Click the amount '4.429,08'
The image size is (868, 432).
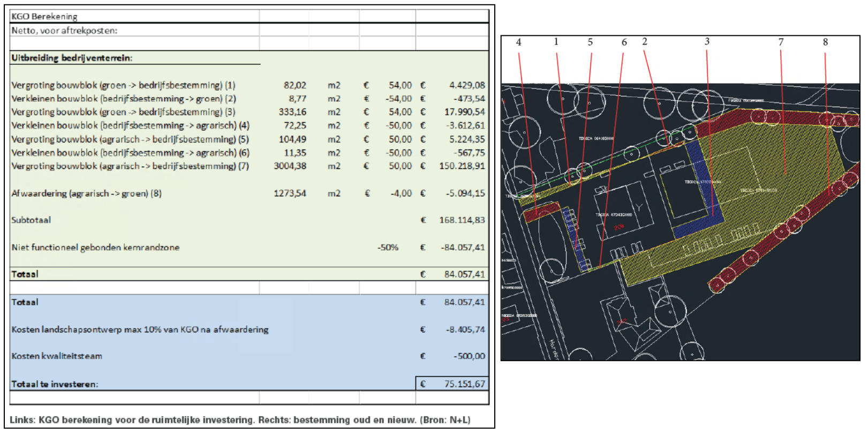coord(467,85)
